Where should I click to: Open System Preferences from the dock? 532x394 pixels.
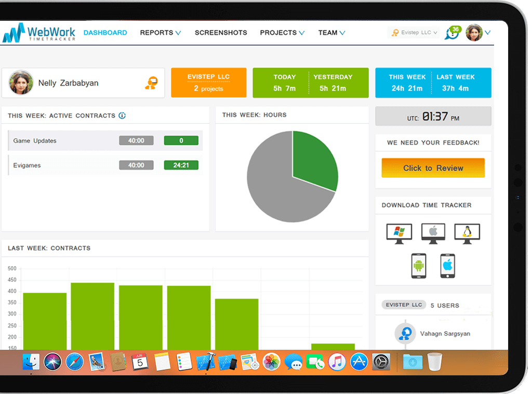click(x=381, y=362)
